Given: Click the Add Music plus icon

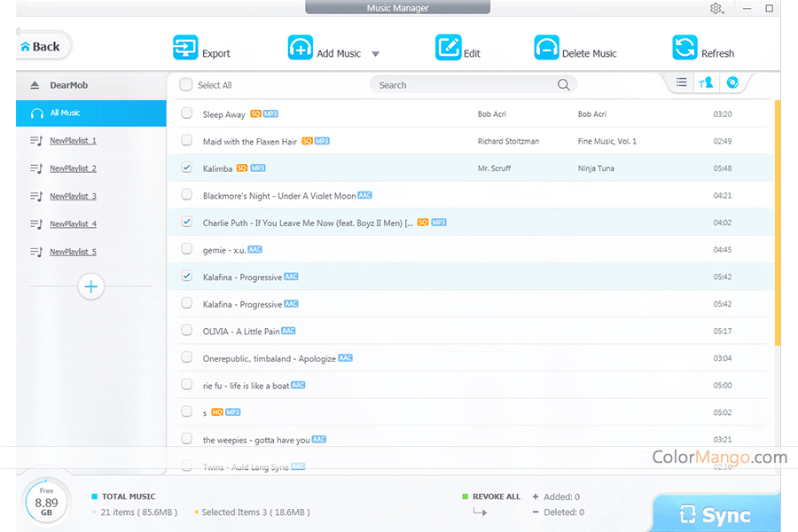Looking at the screenshot, I should (301, 48).
